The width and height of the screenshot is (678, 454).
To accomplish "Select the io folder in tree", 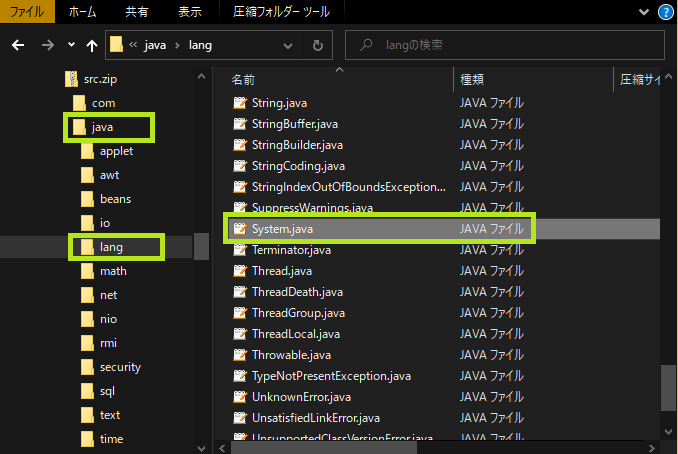I will click(x=105, y=223).
